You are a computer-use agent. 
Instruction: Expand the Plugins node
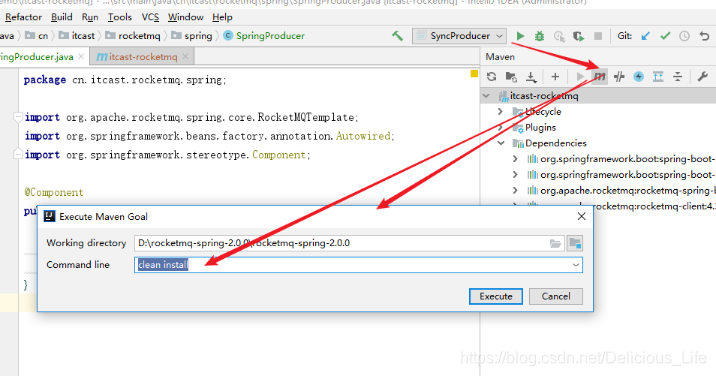click(x=500, y=127)
